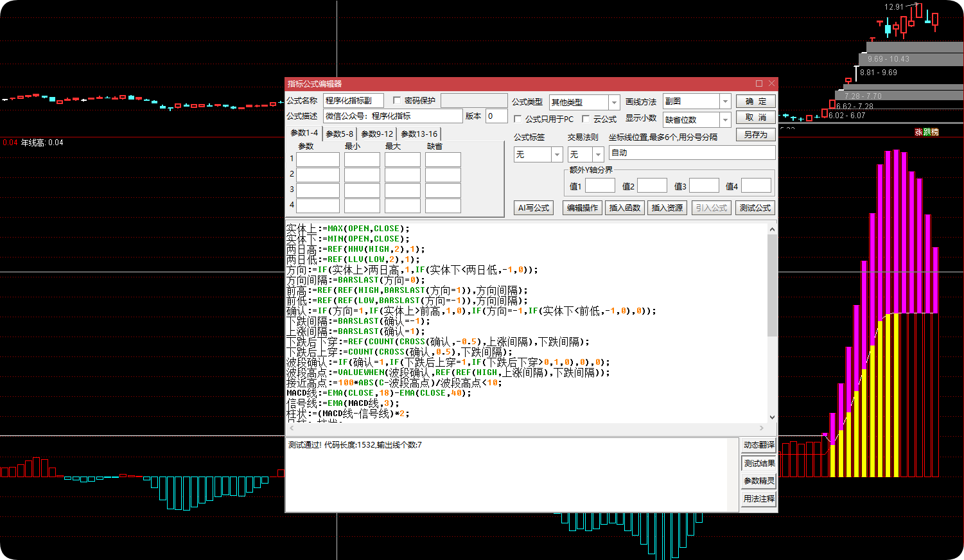Image resolution: width=964 pixels, height=560 pixels.
Task: Click the 引入公式 button
Action: (x=712, y=208)
